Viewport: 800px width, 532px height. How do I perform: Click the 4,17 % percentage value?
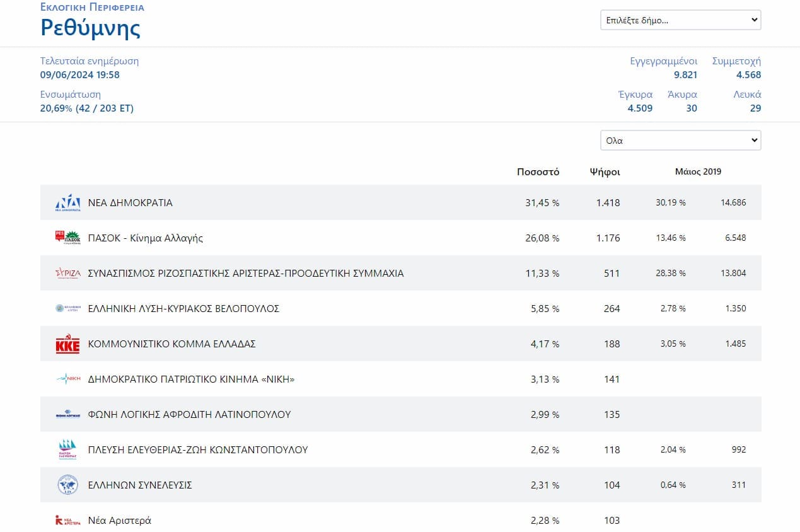pos(545,344)
